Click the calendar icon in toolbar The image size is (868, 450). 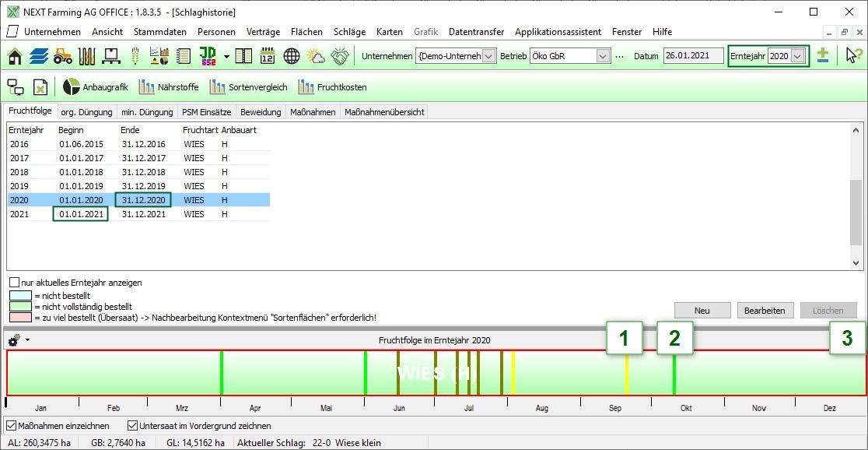click(x=268, y=56)
